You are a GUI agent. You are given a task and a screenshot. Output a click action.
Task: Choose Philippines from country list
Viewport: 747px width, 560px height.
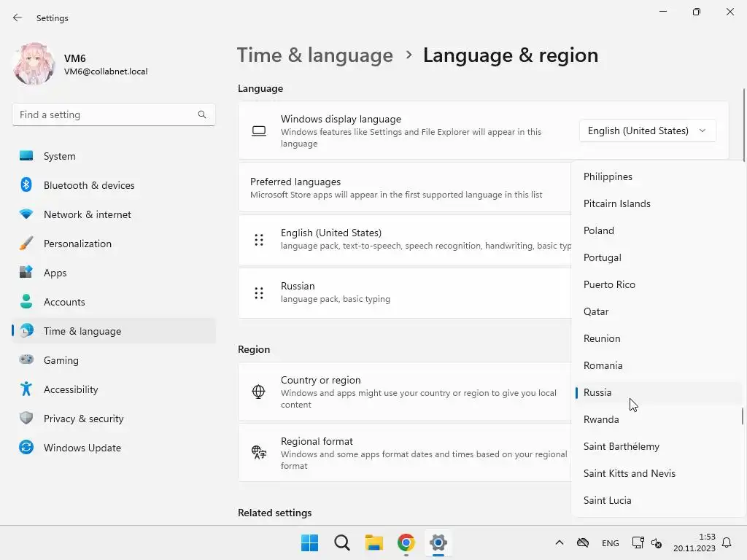pyautogui.click(x=657, y=176)
